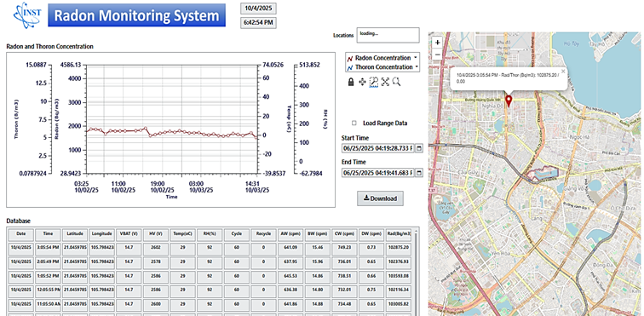644x316 pixels.
Task: Close the map marker popup
Action: (563, 71)
